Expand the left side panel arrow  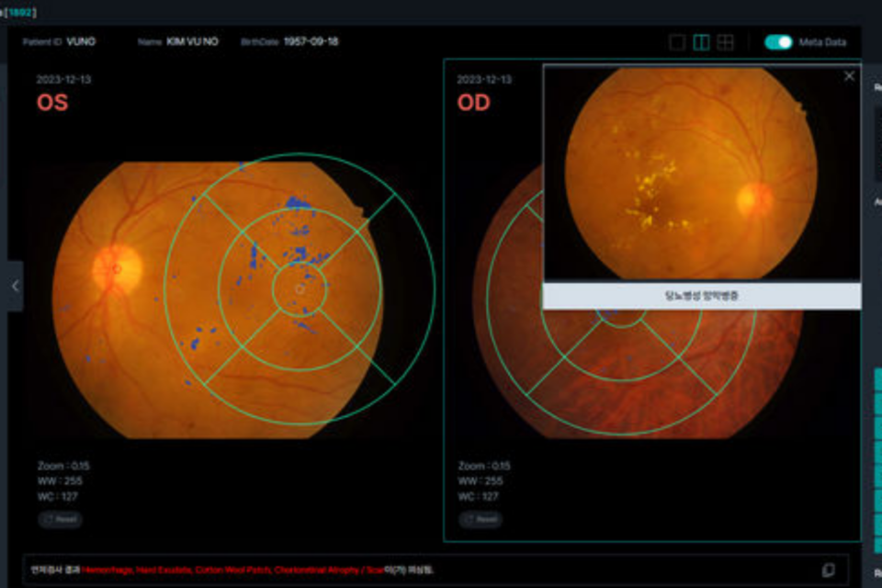tap(15, 286)
